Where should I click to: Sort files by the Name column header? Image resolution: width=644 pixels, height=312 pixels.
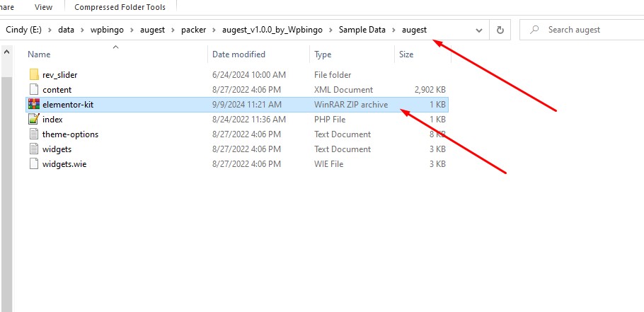[x=40, y=54]
